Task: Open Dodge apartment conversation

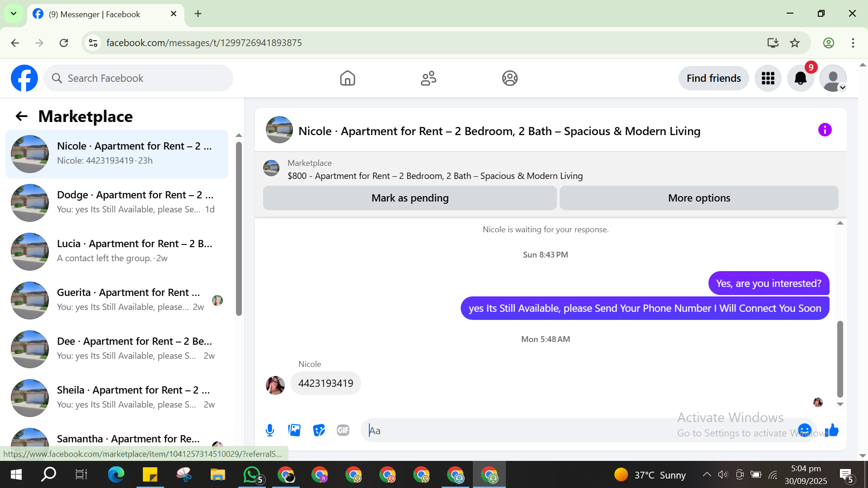Action: 117,202
